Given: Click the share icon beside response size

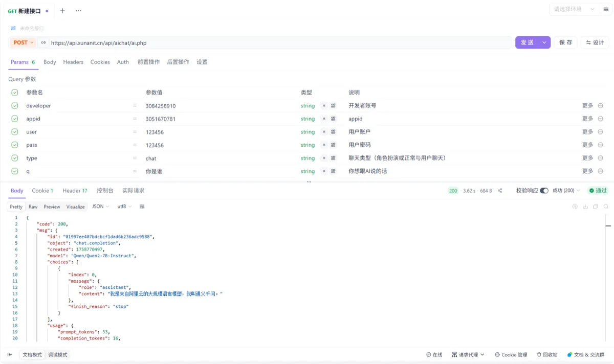Looking at the screenshot, I should point(500,191).
